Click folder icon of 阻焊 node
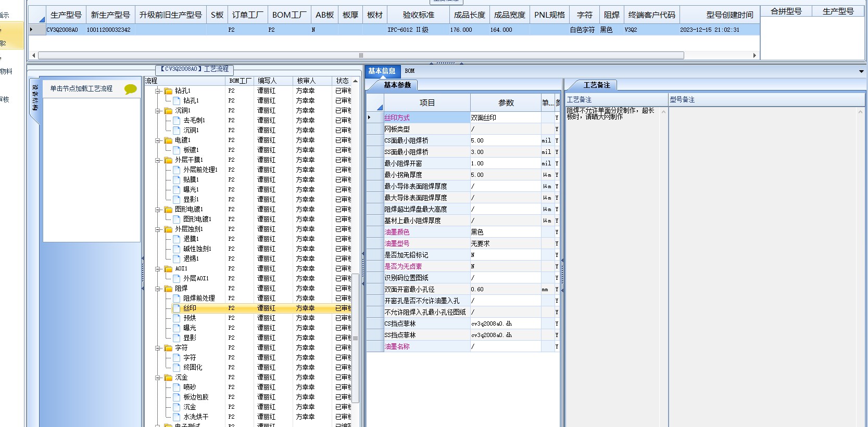868x427 pixels. tap(168, 289)
